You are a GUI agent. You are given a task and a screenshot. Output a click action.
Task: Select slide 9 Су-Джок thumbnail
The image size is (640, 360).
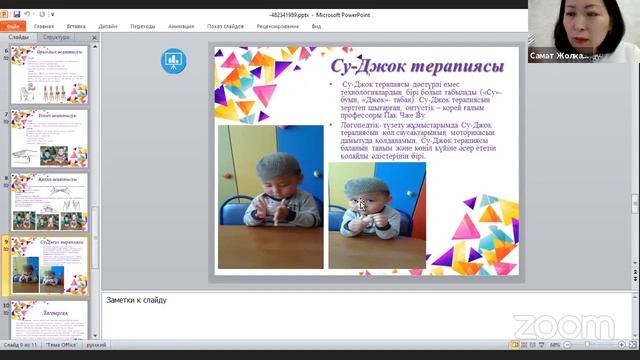pyautogui.click(x=49, y=266)
